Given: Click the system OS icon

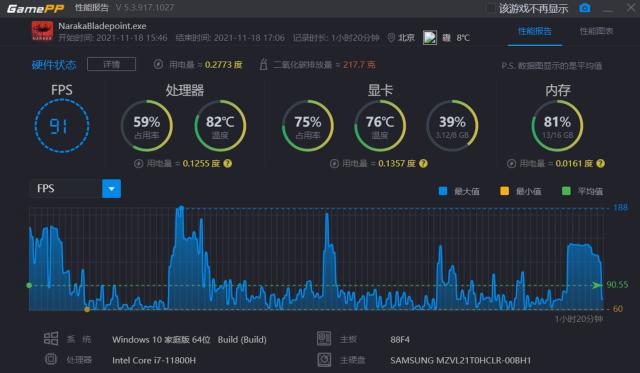Looking at the screenshot, I should pyautogui.click(x=51, y=338).
